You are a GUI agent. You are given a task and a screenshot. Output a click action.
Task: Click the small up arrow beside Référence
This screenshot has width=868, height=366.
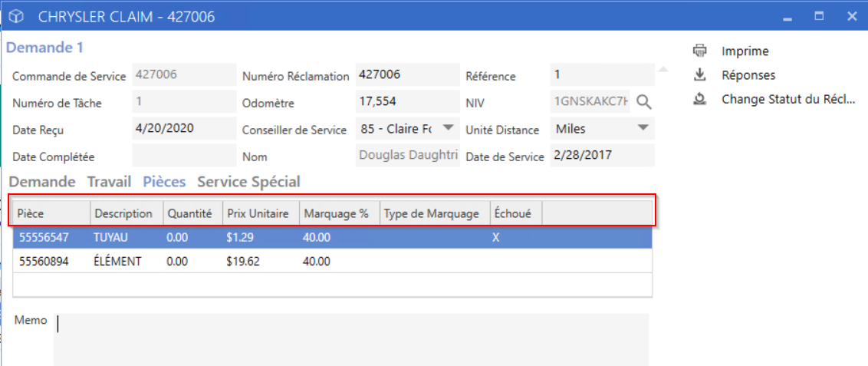pos(664,70)
